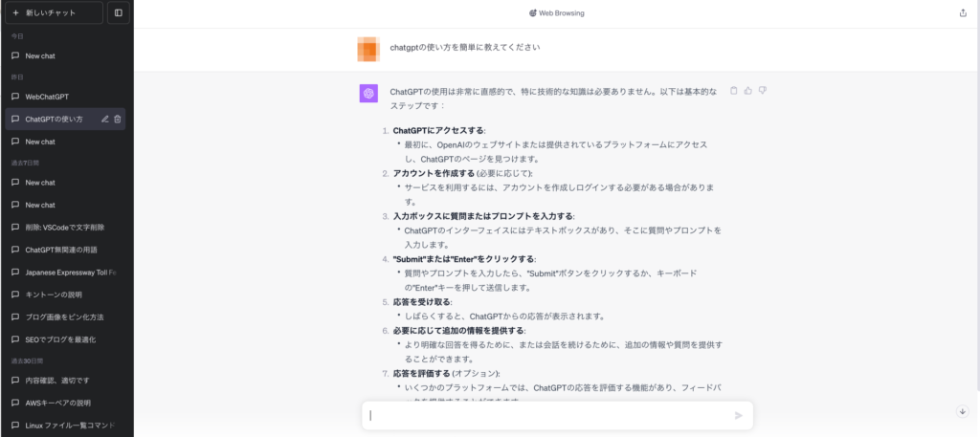
Task: Click the user avatar thumbnail
Action: 368,50
